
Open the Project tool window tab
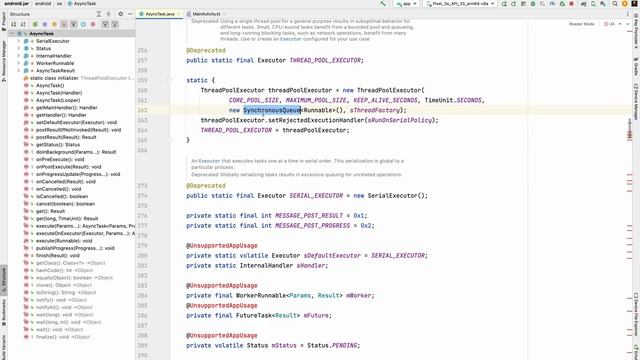pyautogui.click(x=4, y=21)
